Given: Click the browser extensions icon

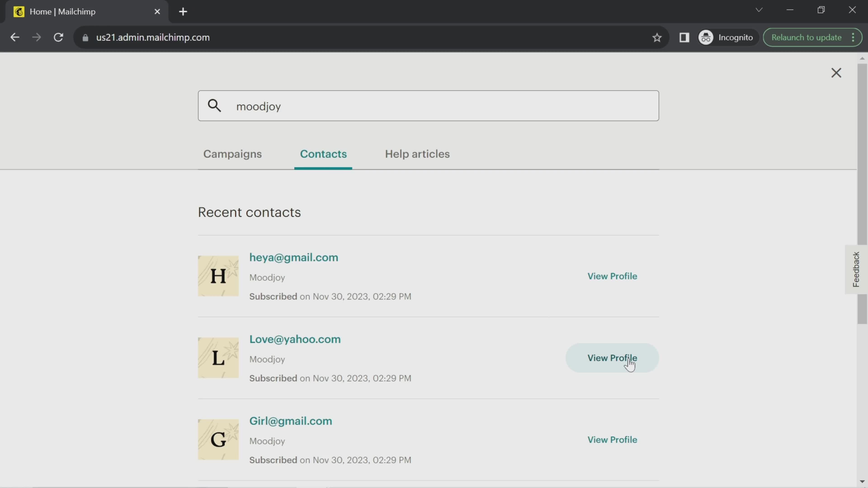Looking at the screenshot, I should coord(684,37).
